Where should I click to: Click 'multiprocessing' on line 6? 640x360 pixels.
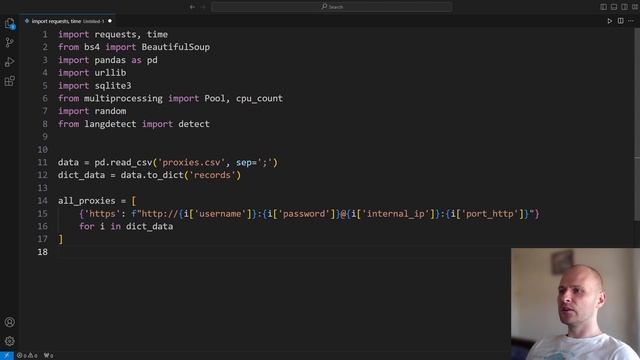click(x=123, y=98)
